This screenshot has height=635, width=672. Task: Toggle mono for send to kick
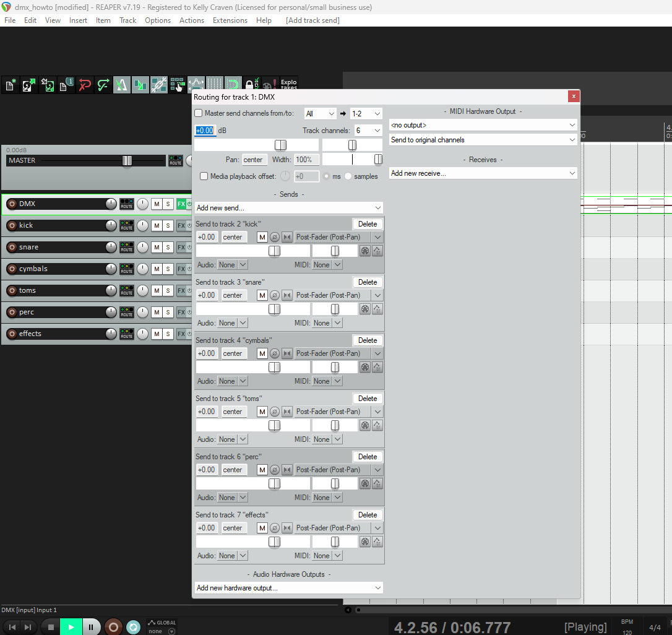click(287, 237)
